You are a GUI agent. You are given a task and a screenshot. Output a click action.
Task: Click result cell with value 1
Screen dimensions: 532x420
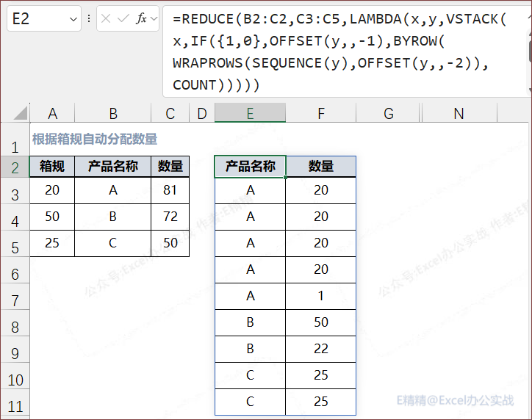(x=321, y=296)
